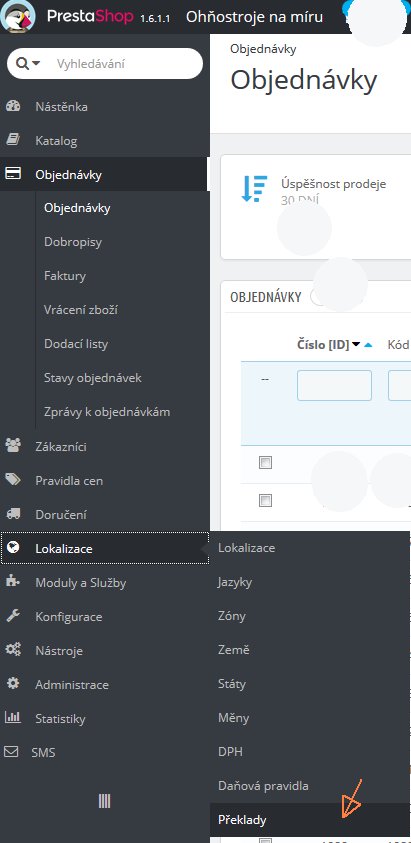The height and width of the screenshot is (843, 411).
Task: Click the SMS envelope icon
Action: tap(11, 752)
